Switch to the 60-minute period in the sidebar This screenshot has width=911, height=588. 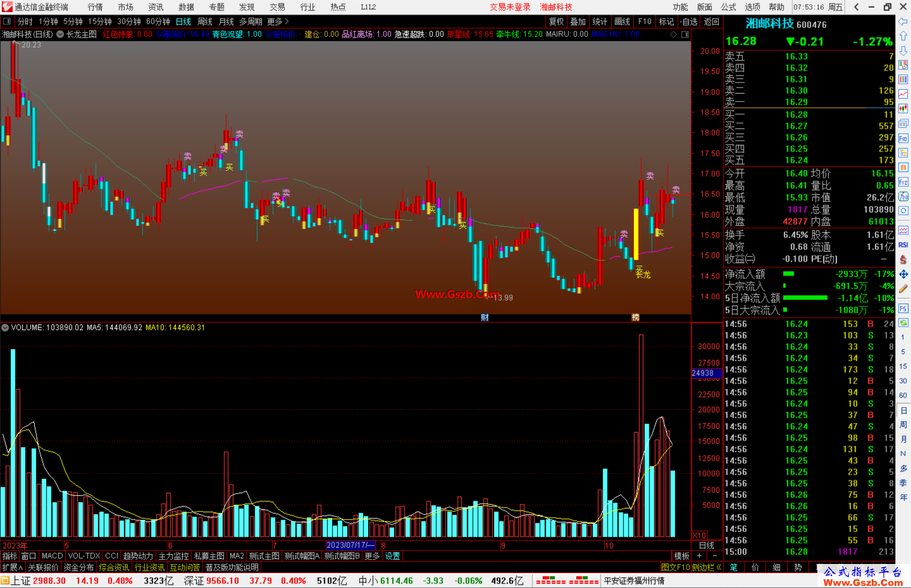[903, 395]
